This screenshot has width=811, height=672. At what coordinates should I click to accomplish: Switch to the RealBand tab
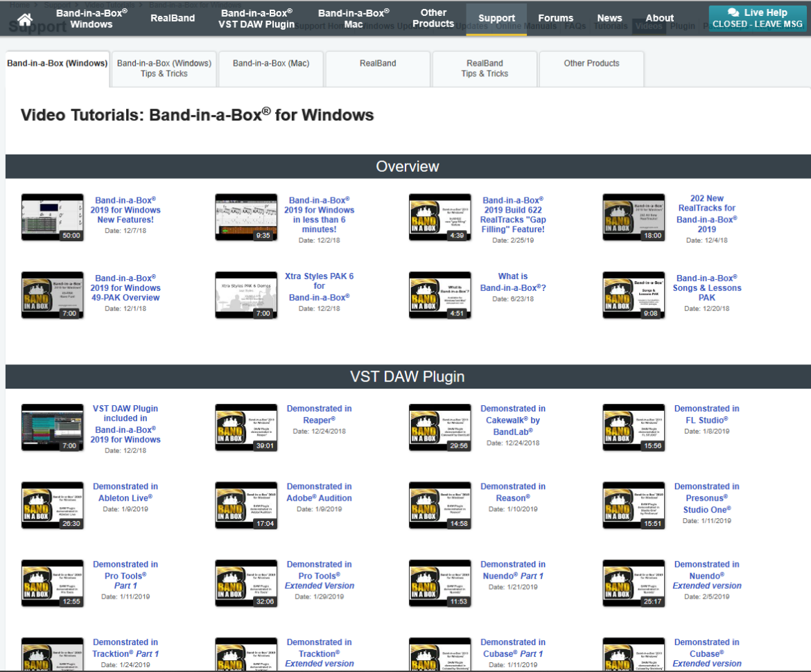coord(378,69)
